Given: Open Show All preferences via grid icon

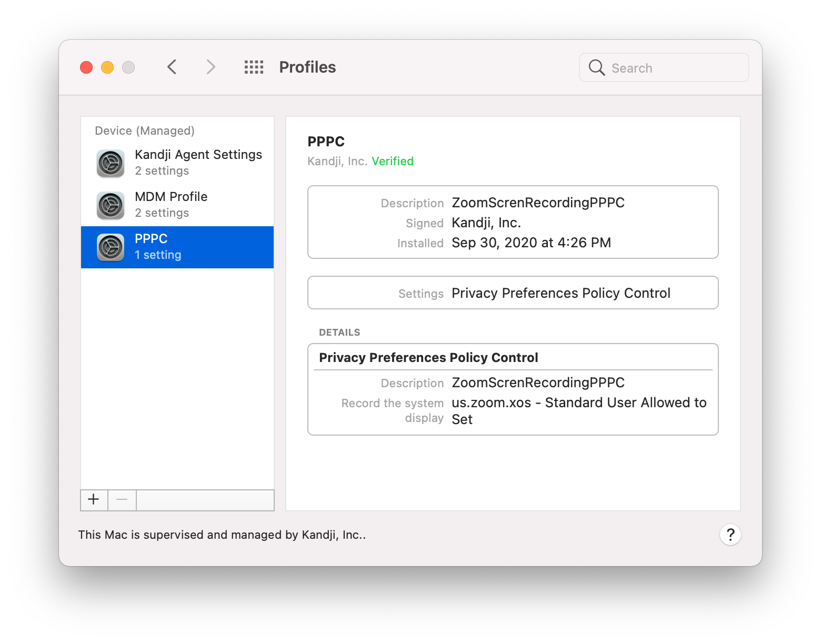Looking at the screenshot, I should coord(254,67).
